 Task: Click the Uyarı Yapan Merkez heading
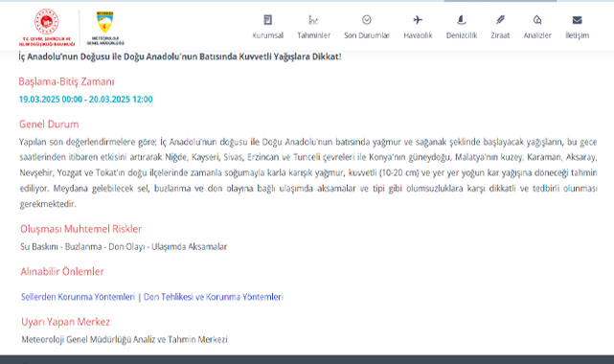point(66,322)
